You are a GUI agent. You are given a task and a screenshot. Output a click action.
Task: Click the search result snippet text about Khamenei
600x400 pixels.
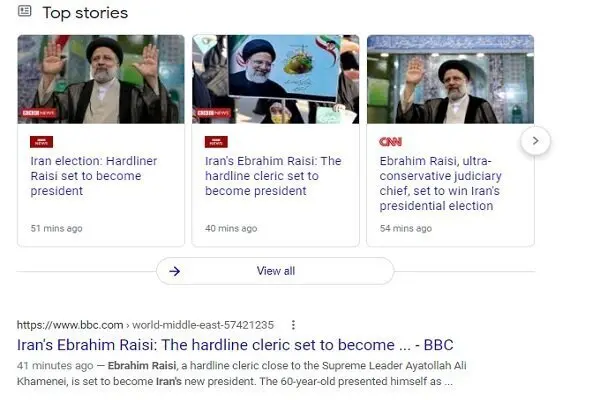(241, 373)
